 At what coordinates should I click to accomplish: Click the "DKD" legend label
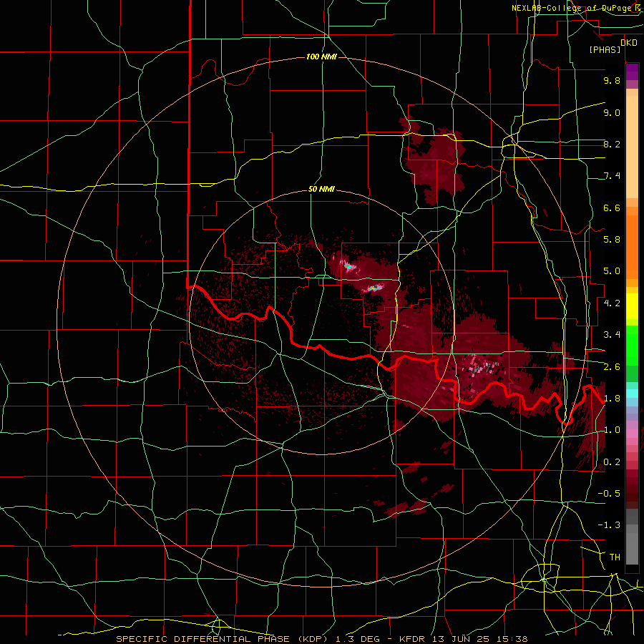click(x=629, y=42)
